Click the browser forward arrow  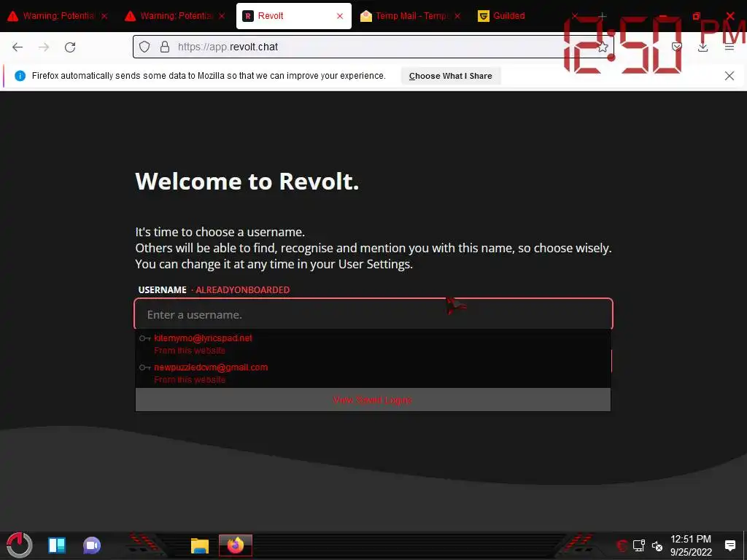coord(44,47)
